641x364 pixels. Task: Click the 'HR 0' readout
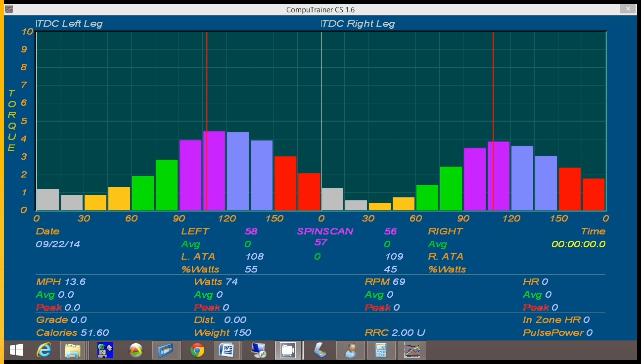tap(536, 282)
